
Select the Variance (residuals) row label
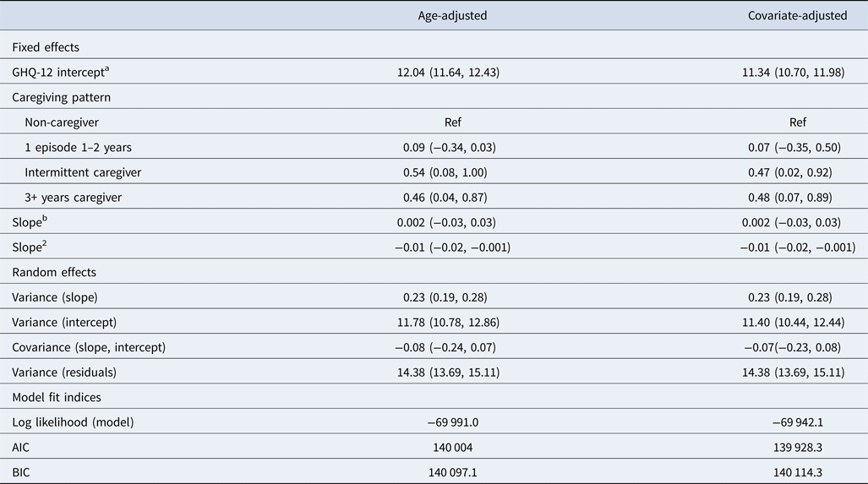click(65, 372)
